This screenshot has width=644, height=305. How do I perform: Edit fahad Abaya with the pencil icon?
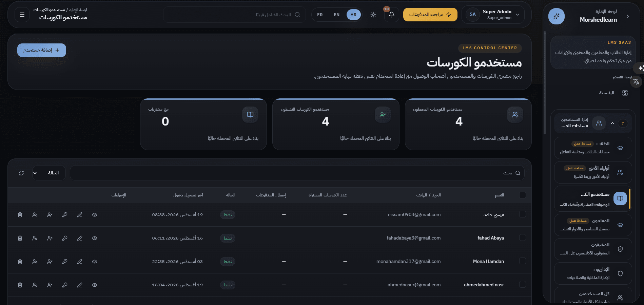80,238
